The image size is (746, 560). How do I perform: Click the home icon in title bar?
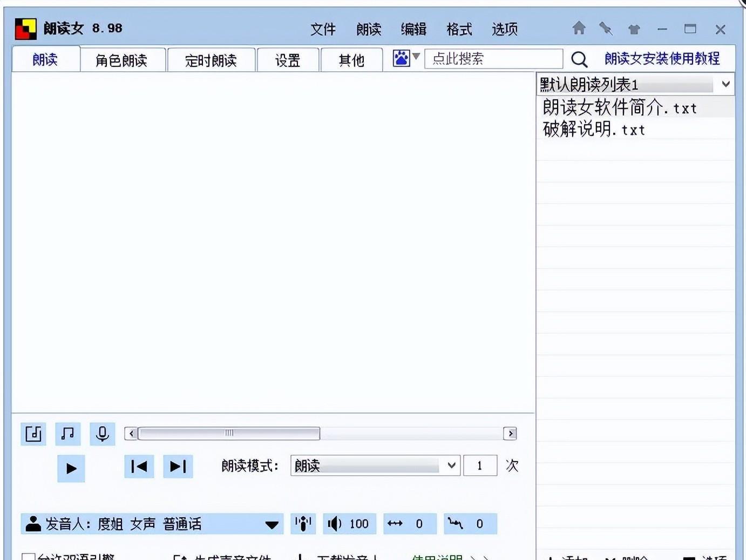(579, 28)
